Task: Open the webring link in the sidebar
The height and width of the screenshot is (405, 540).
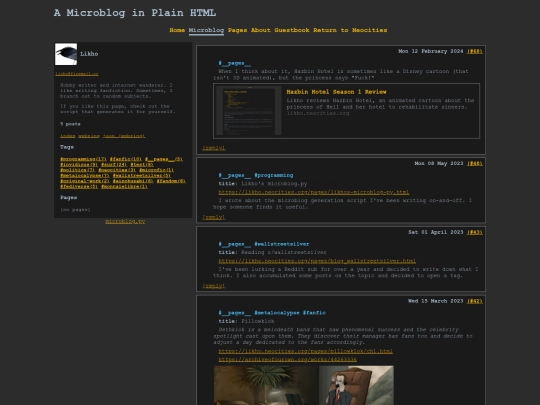Action: [89, 136]
